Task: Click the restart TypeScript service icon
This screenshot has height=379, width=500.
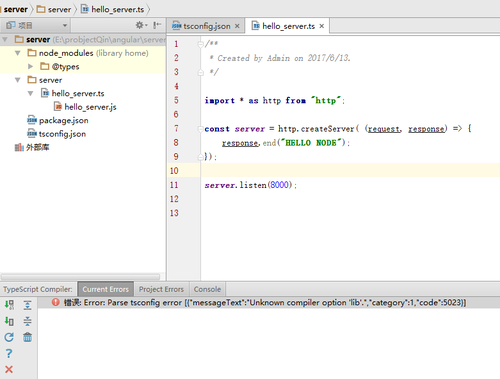Action: (x=9, y=337)
